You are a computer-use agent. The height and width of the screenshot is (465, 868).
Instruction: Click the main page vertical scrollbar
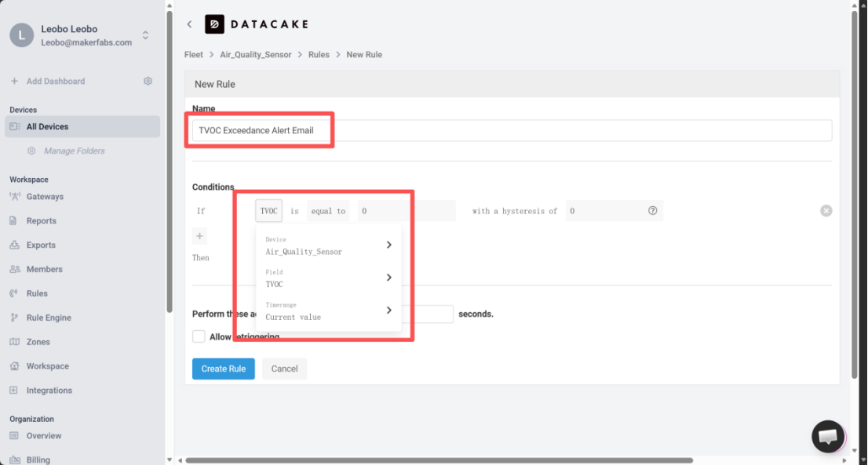click(855, 194)
